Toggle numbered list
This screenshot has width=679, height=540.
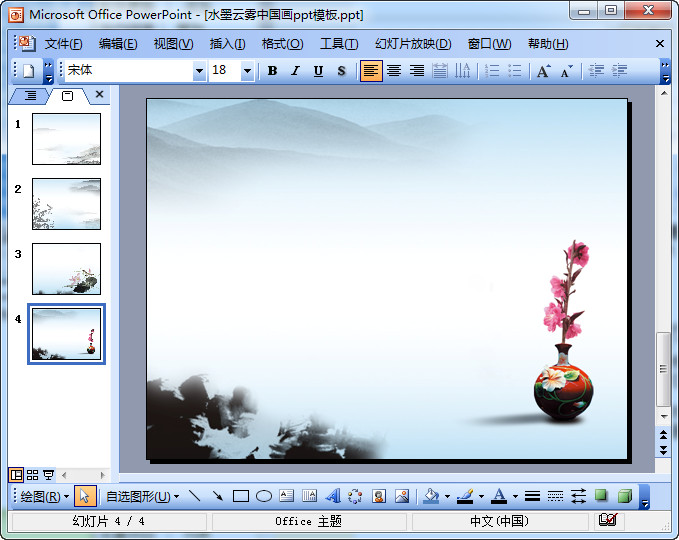click(492, 71)
